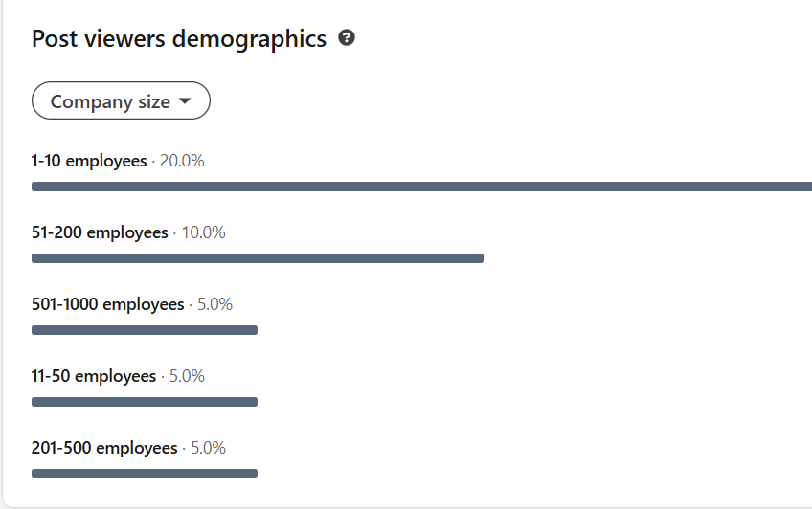Viewport: 812px width, 509px height.
Task: Click the Post viewers demographics heading
Action: pos(179,39)
